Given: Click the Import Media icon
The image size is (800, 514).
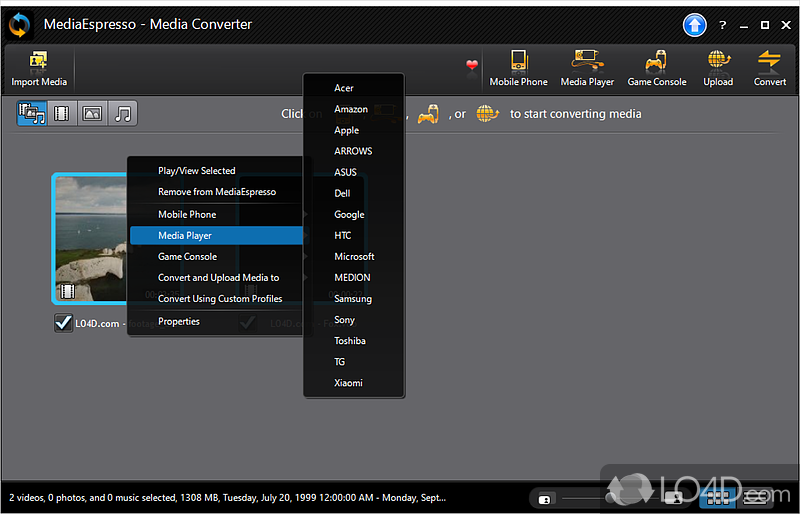Looking at the screenshot, I should click(x=39, y=68).
